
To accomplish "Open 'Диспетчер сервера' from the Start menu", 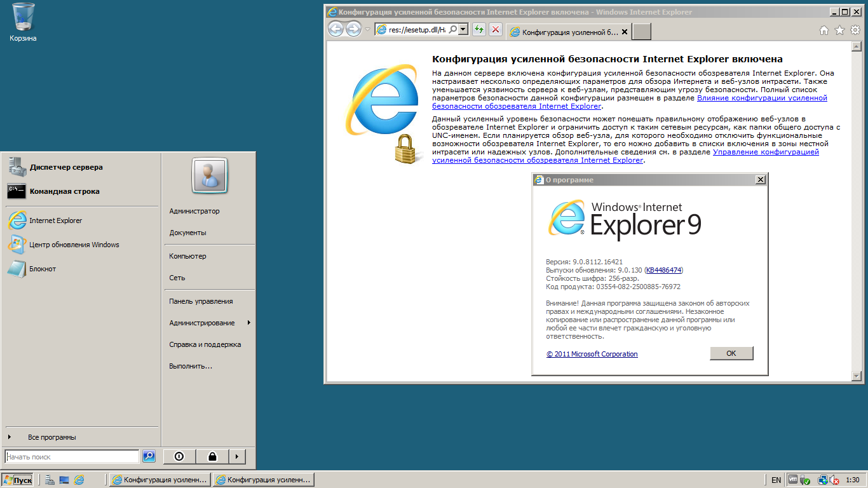I will tap(82, 167).
